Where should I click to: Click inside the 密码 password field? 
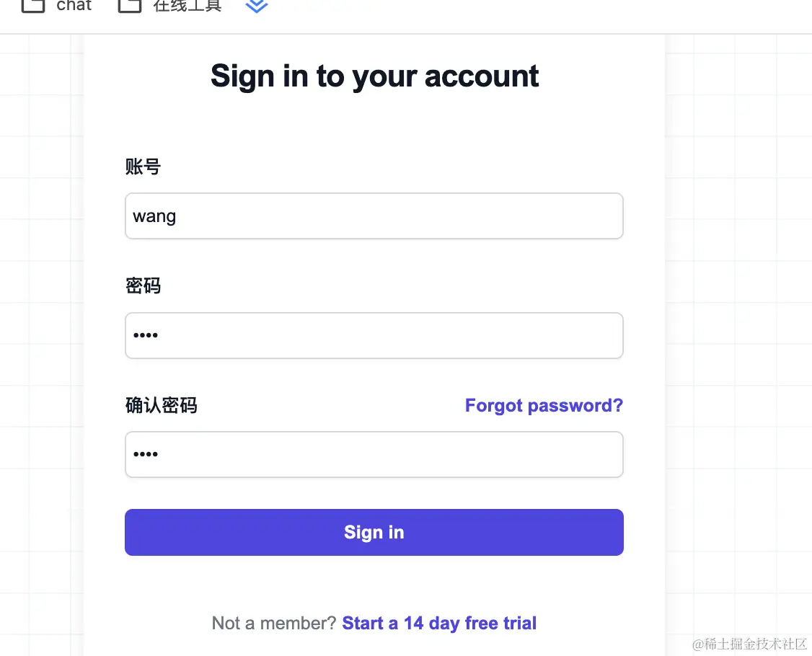click(374, 335)
